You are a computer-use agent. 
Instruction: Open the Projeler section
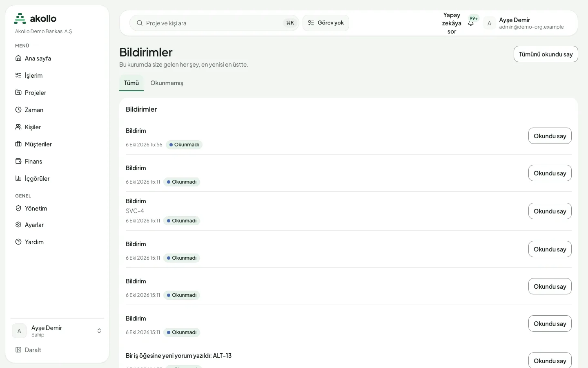57,92
